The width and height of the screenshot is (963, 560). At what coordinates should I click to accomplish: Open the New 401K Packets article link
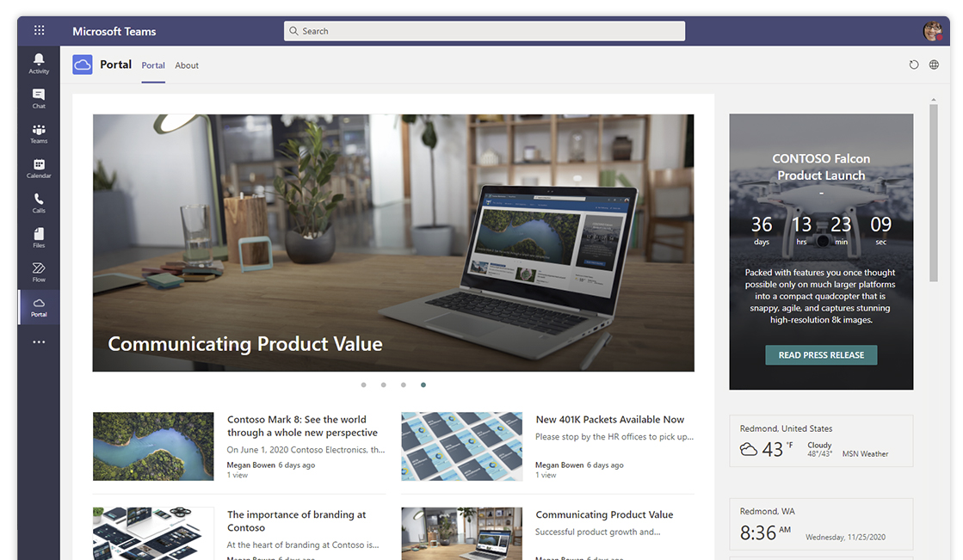tap(610, 420)
